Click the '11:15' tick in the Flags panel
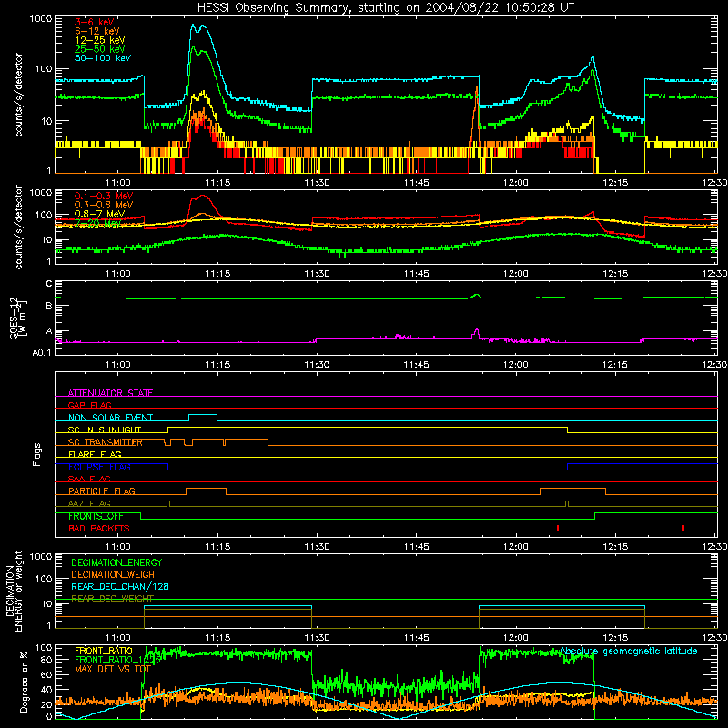Image resolution: width=728 pixels, height=728 pixels. coord(217,547)
